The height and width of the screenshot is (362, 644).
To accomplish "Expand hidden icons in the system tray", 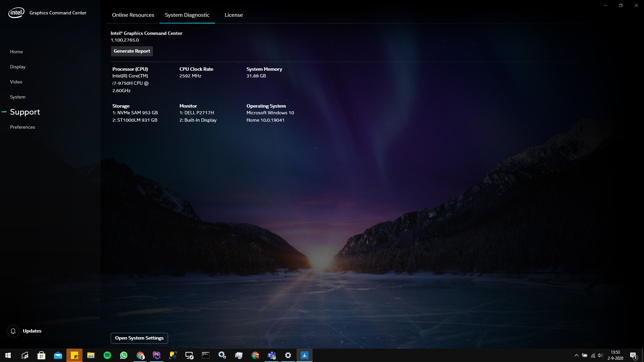I will (577, 355).
